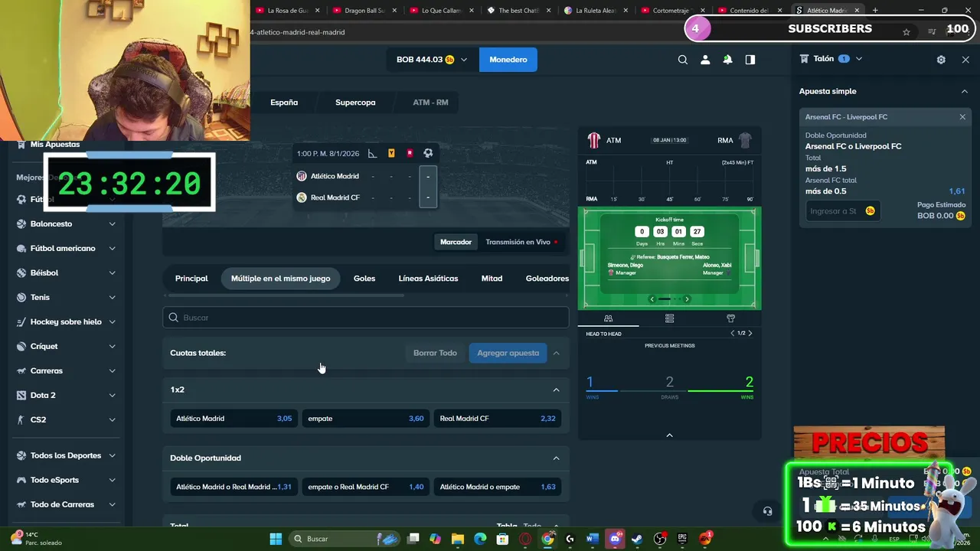980x551 pixels.
Task: Select Múltiple en el mismo juego tab
Action: 280,279
